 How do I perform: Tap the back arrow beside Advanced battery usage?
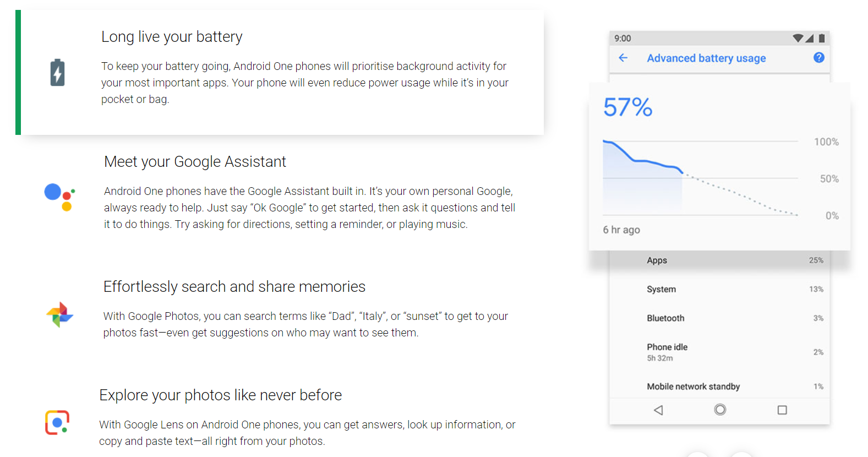pyautogui.click(x=623, y=58)
